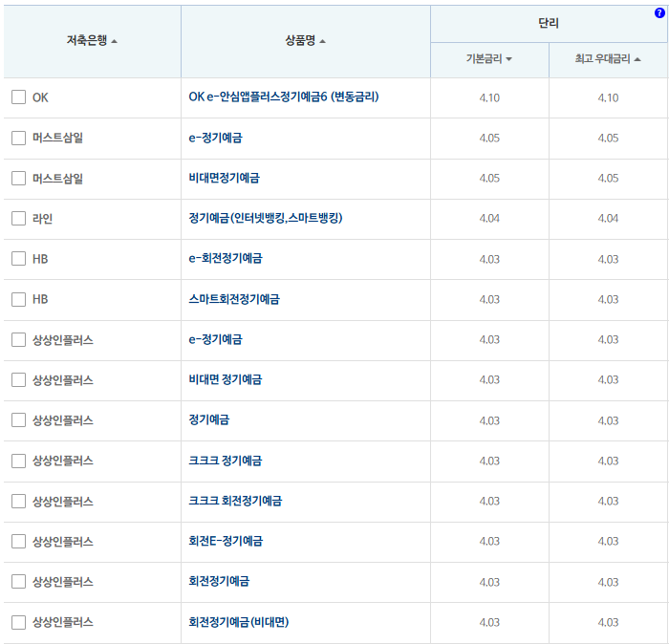Image resolution: width=669 pixels, height=644 pixels.
Task: Select checkbox for 머스트삼일 비대면정기예금 row
Action: coord(18,178)
